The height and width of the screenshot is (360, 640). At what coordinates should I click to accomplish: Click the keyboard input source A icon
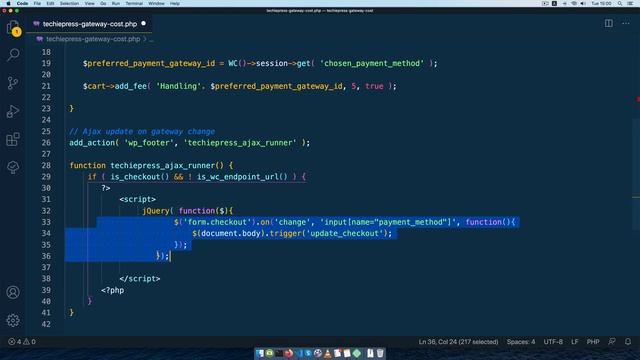coord(554,3)
